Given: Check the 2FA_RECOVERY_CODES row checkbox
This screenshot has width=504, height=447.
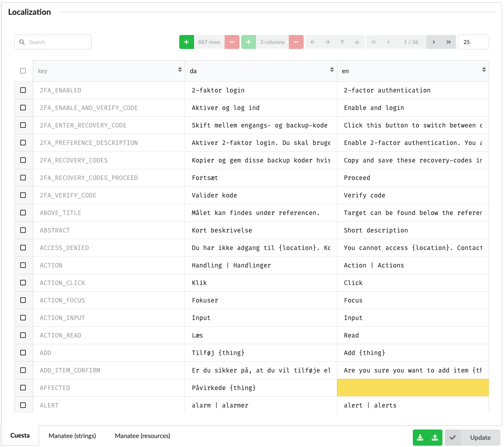Looking at the screenshot, I should [x=23, y=160].
